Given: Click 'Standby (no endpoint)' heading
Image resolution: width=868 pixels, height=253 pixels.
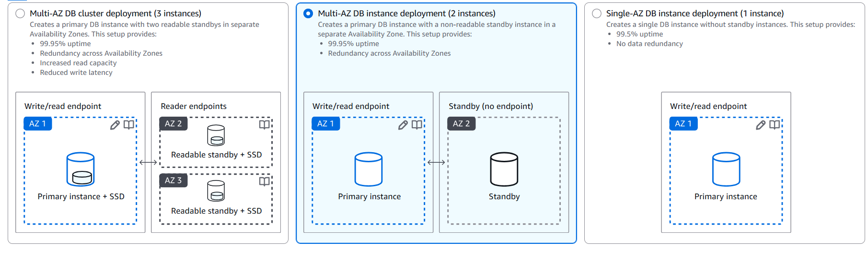Looking at the screenshot, I should [491, 106].
